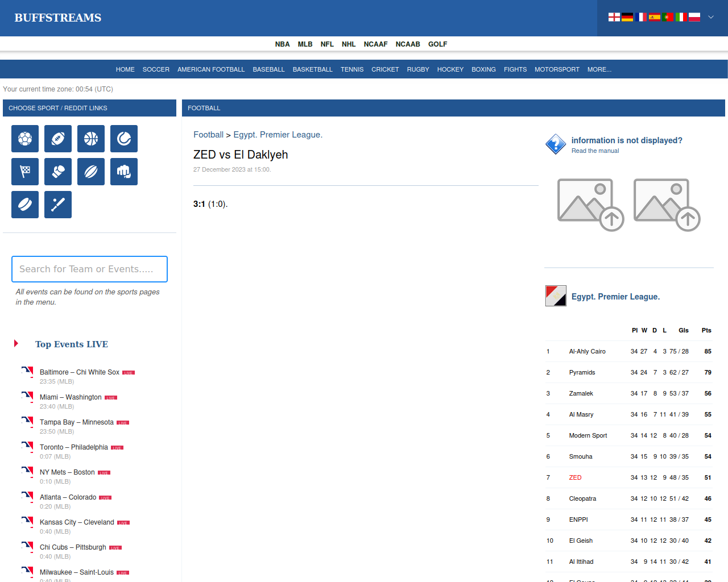Click the MLB logo beside Toronto – Philadelphia

click(x=27, y=447)
